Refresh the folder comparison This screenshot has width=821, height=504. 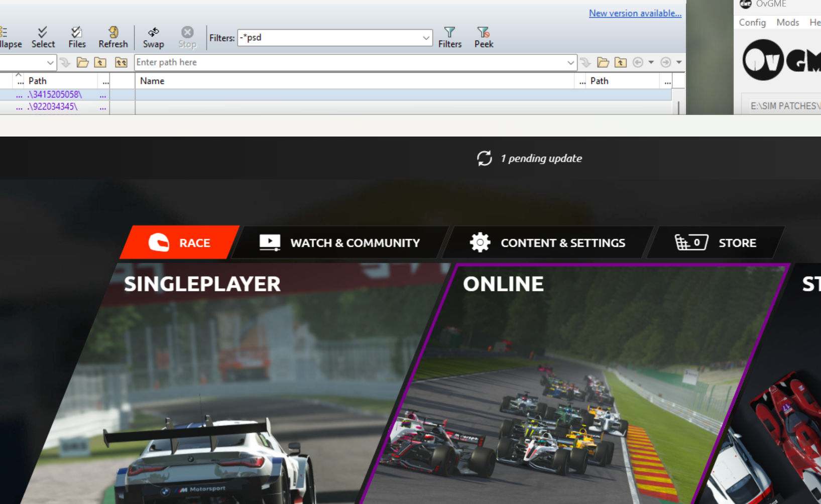(x=113, y=38)
